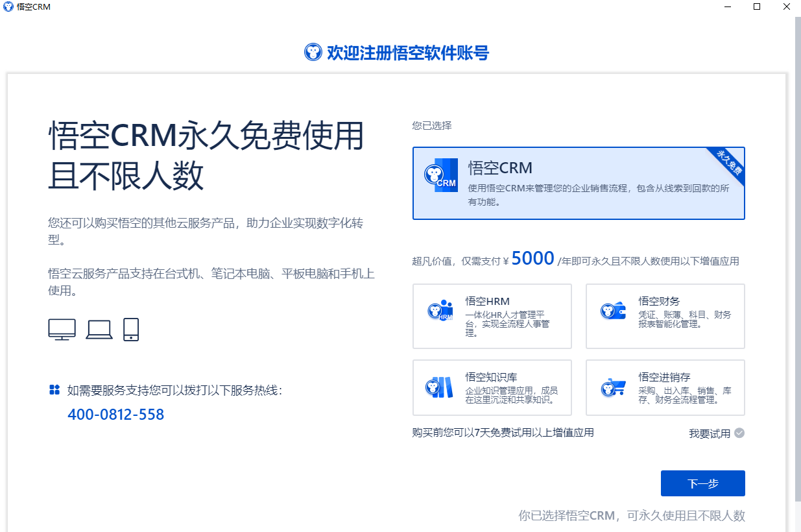Toggle the 我要试用 check circle
Image resolution: width=801 pixels, height=532 pixels.
(739, 433)
